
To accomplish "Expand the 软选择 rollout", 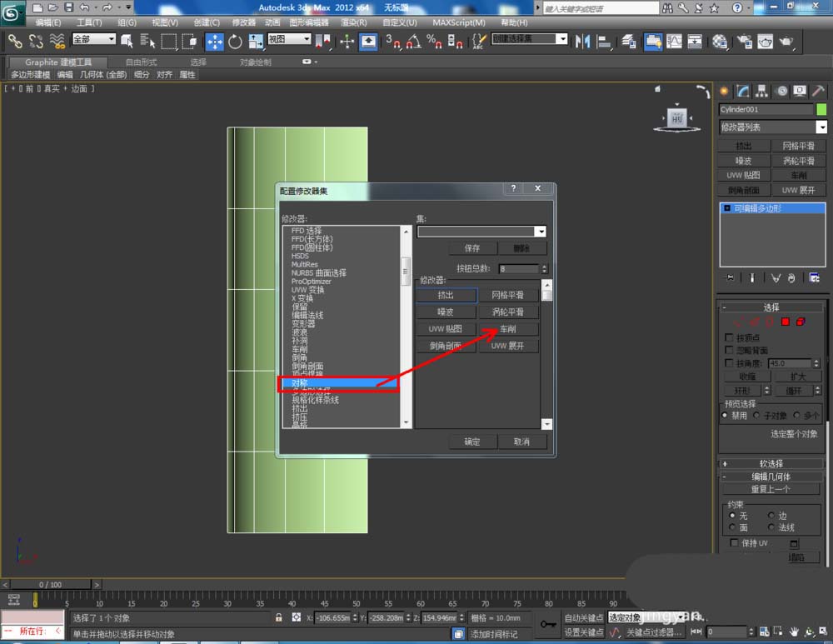I will [x=771, y=464].
